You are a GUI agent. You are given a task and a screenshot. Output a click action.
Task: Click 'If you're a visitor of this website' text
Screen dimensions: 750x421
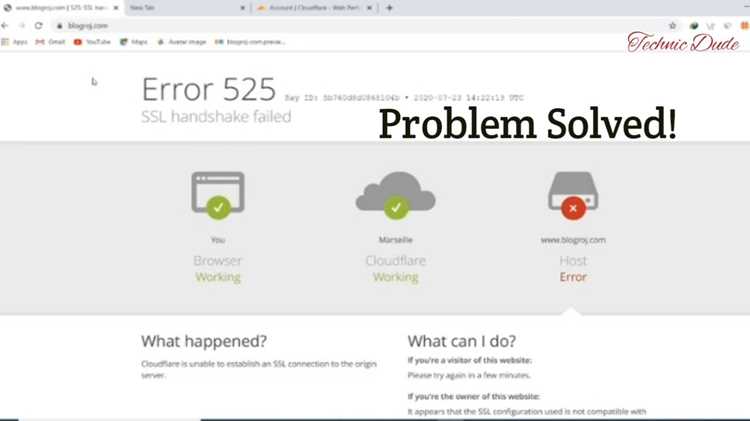point(470,360)
